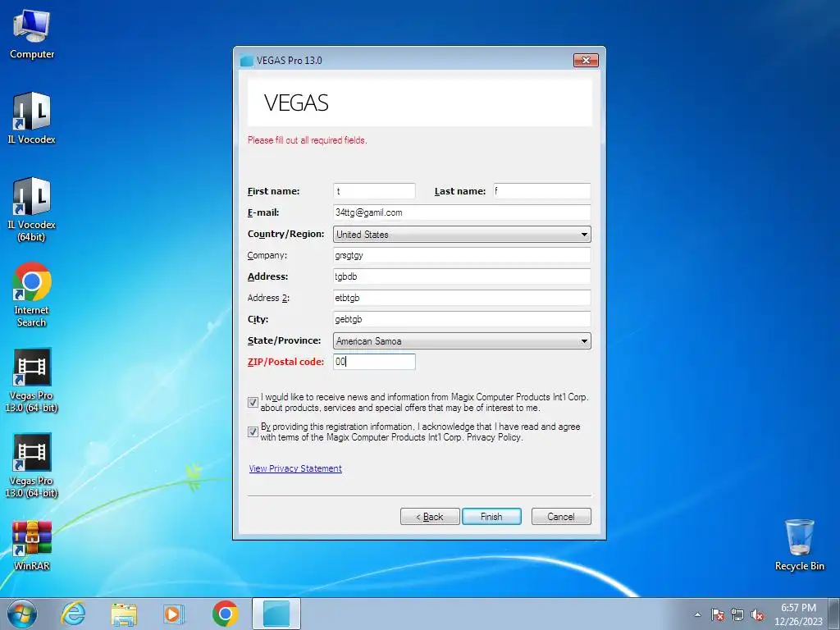Screen dimensions: 840x630
Task: Launch Internet Explorer from the taskbar
Action: tap(73, 614)
